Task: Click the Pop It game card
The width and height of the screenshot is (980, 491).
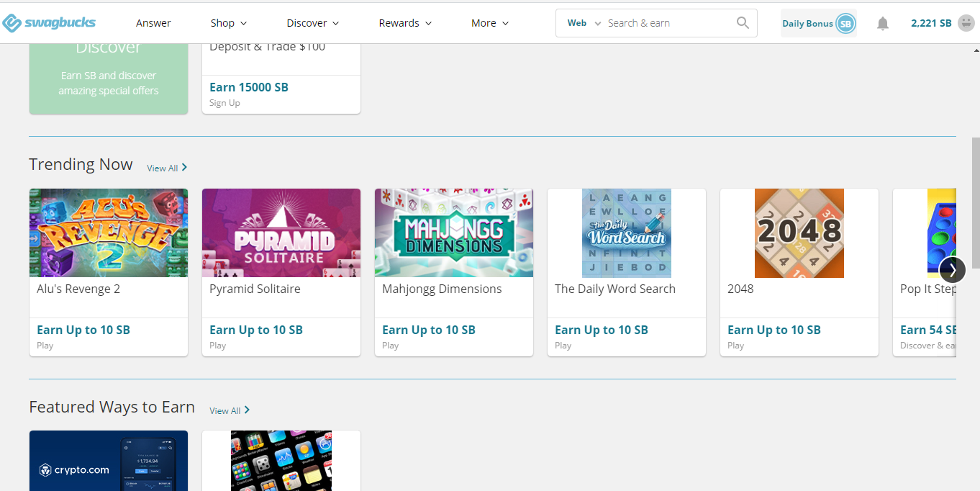Action: [925, 272]
